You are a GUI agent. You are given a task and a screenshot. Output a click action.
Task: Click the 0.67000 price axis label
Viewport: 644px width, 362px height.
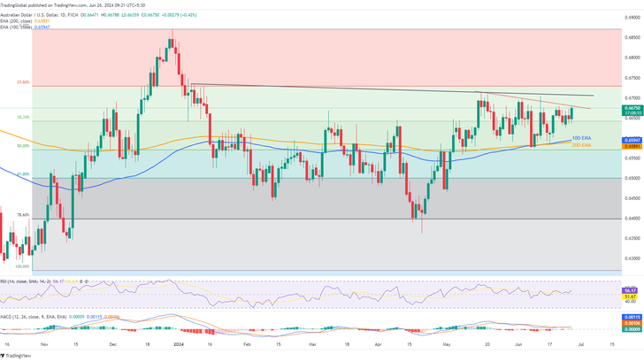coord(632,98)
